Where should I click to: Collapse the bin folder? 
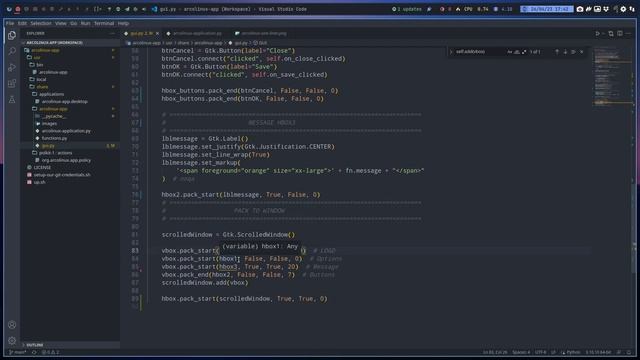click(x=40, y=65)
